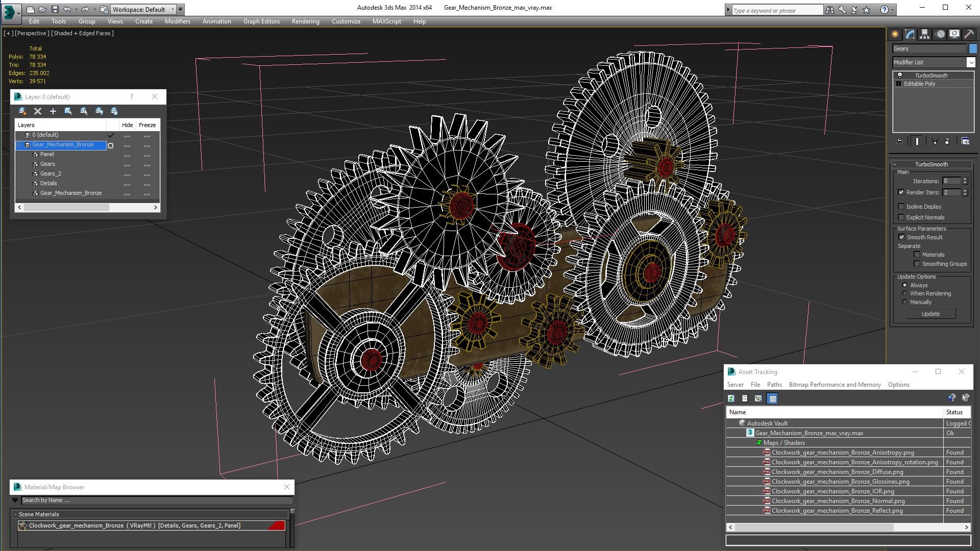Image resolution: width=980 pixels, height=551 pixels.
Task: Switch to the Hierarchy command panel
Action: coord(925,34)
